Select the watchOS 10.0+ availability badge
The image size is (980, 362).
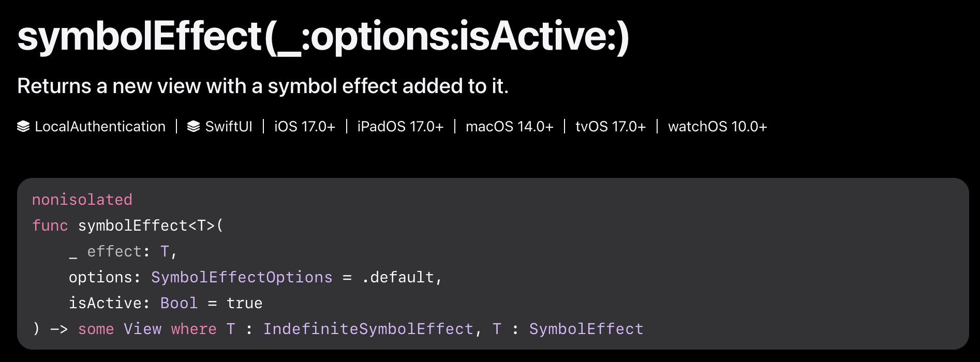[718, 127]
